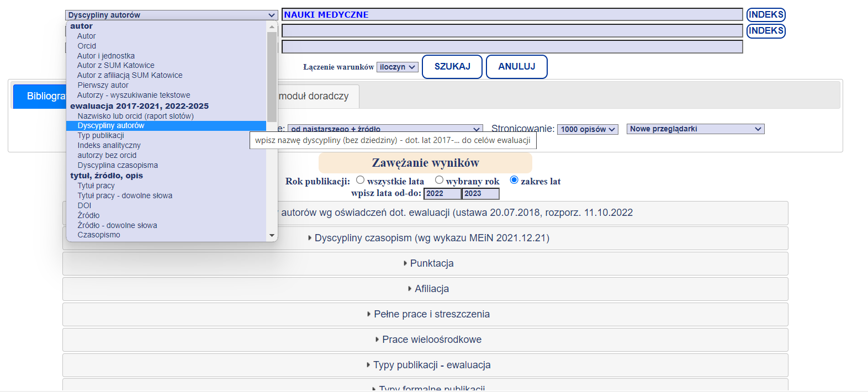The height and width of the screenshot is (392, 868).
Task: Click the start year field containing 2022
Action: tap(442, 194)
